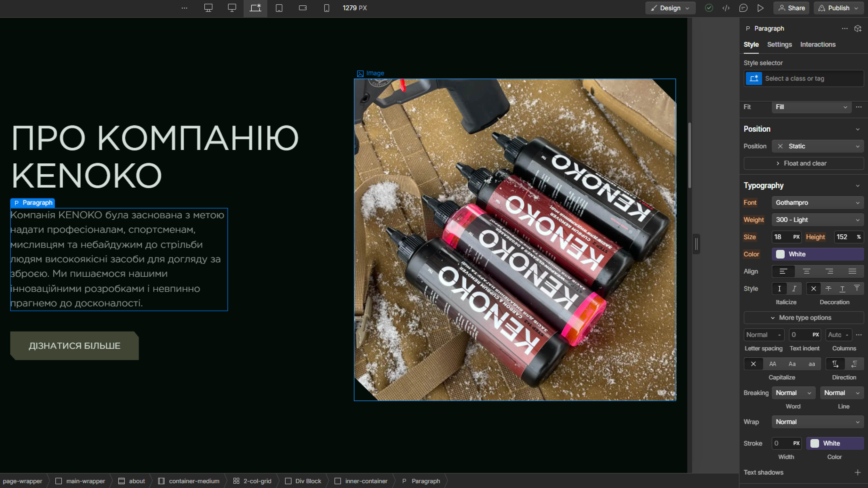Select the base desktop breakpoint with star
The image size is (868, 488).
tap(255, 8)
